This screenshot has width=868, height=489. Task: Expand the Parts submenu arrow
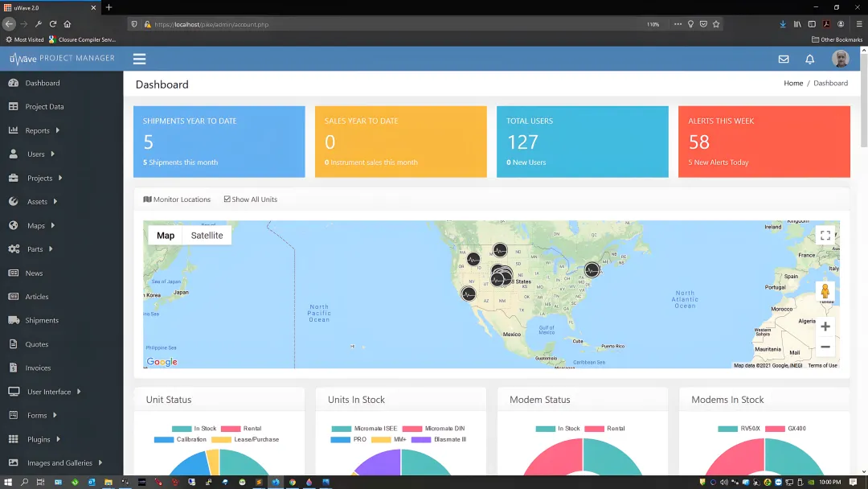[51, 249]
